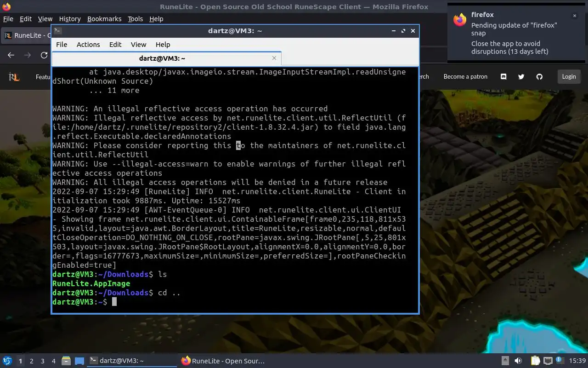Close the terminal window
This screenshot has width=588, height=368.
(x=413, y=31)
